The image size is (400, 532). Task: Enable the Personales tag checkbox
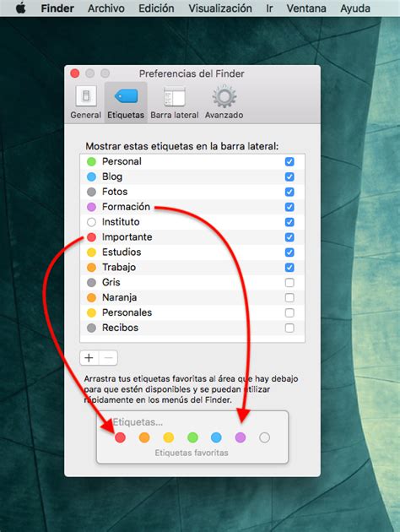pyautogui.click(x=289, y=312)
